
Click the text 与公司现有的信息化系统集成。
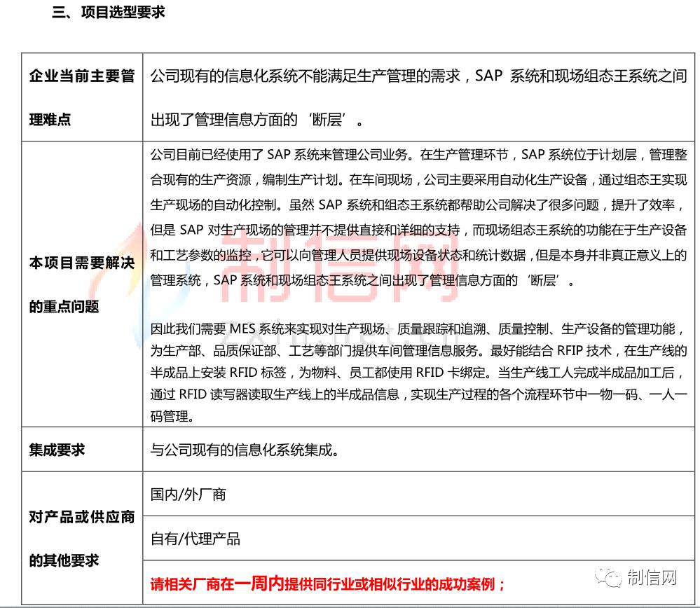245,450
